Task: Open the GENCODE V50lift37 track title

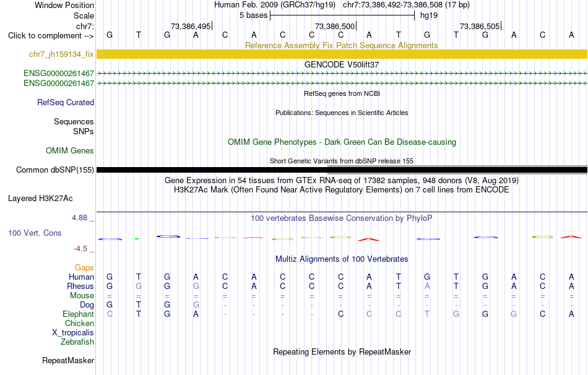Action: tap(341, 64)
